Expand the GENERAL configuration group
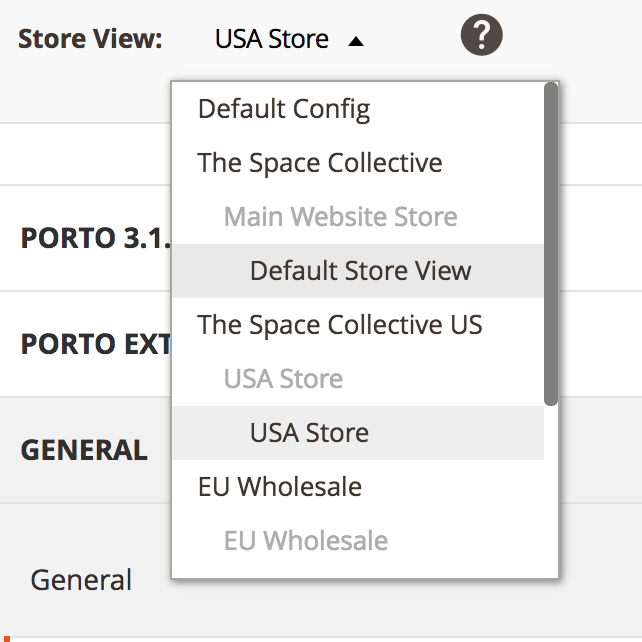The image size is (642, 642). [x=84, y=450]
